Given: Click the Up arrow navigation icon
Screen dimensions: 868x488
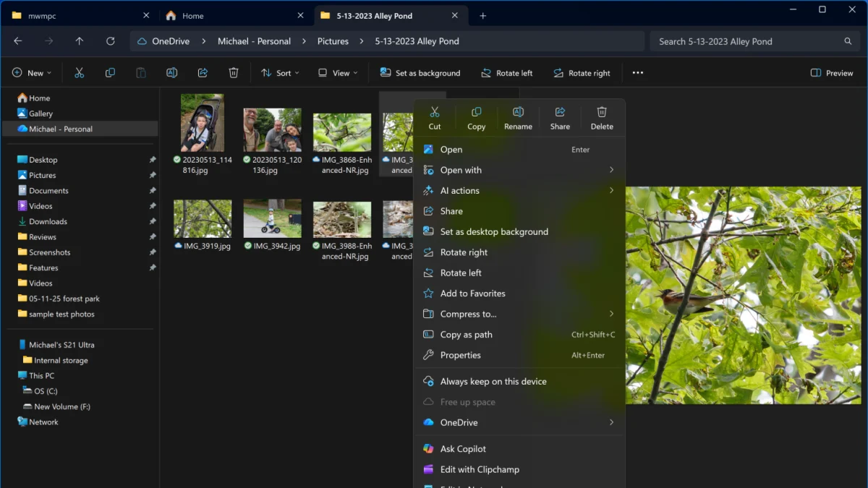Looking at the screenshot, I should coord(80,41).
